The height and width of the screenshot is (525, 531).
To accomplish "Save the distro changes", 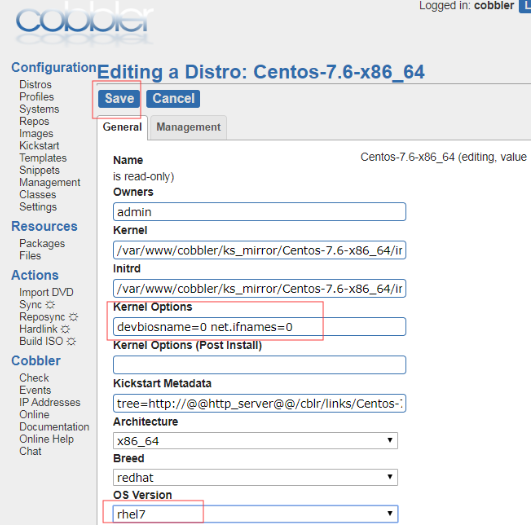I will coord(119,99).
